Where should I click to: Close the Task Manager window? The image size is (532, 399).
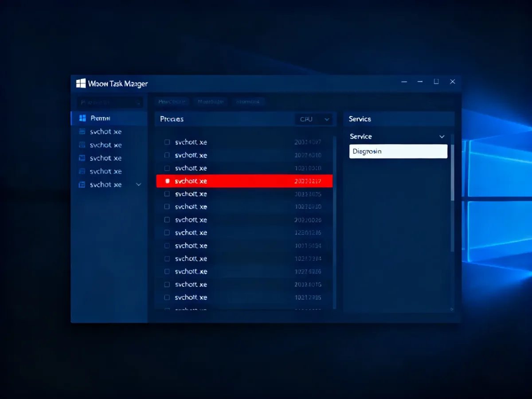pos(453,82)
